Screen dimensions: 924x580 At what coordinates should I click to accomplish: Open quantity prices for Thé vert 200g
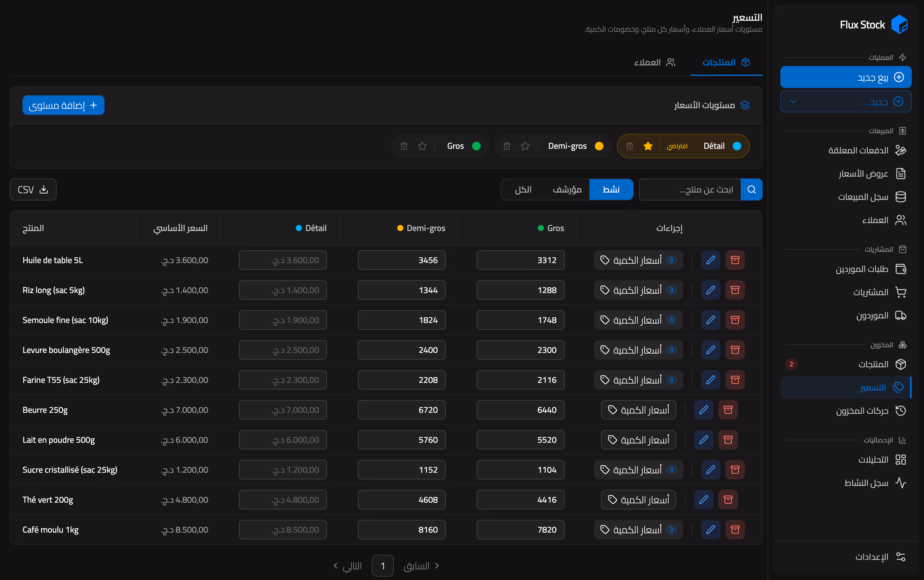638,499
